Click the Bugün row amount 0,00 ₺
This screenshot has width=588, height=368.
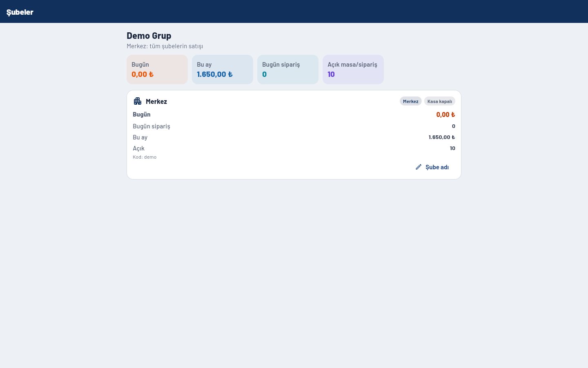[445, 114]
